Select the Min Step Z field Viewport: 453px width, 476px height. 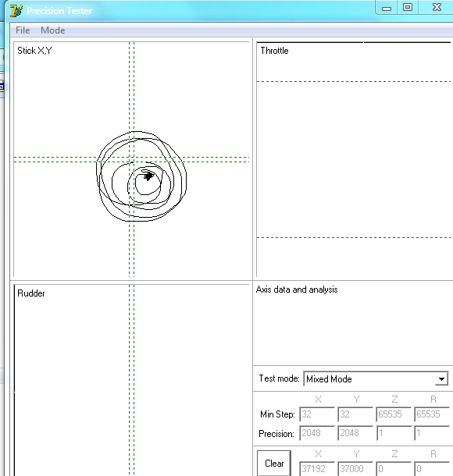[x=394, y=414]
